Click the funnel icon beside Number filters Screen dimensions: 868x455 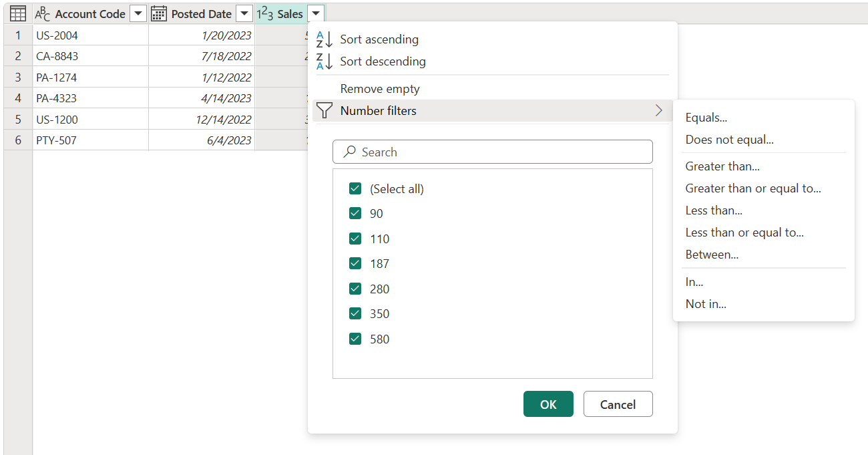click(x=324, y=110)
